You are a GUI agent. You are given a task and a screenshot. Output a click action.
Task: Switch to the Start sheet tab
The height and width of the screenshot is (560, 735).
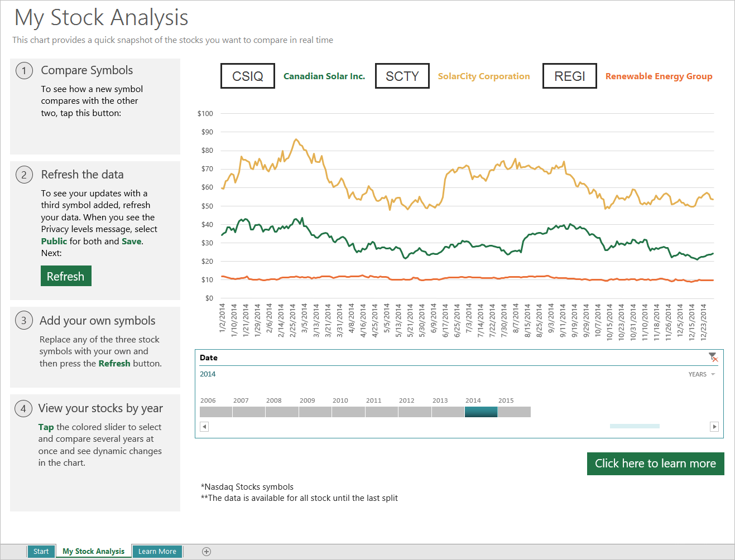coord(41,552)
